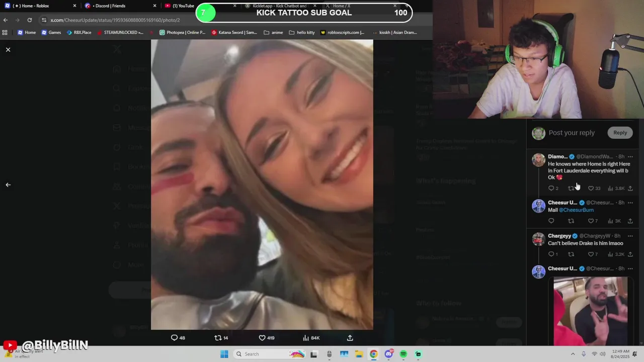
Task: Open Chargeyy's comment more options menu
Action: (x=630, y=236)
